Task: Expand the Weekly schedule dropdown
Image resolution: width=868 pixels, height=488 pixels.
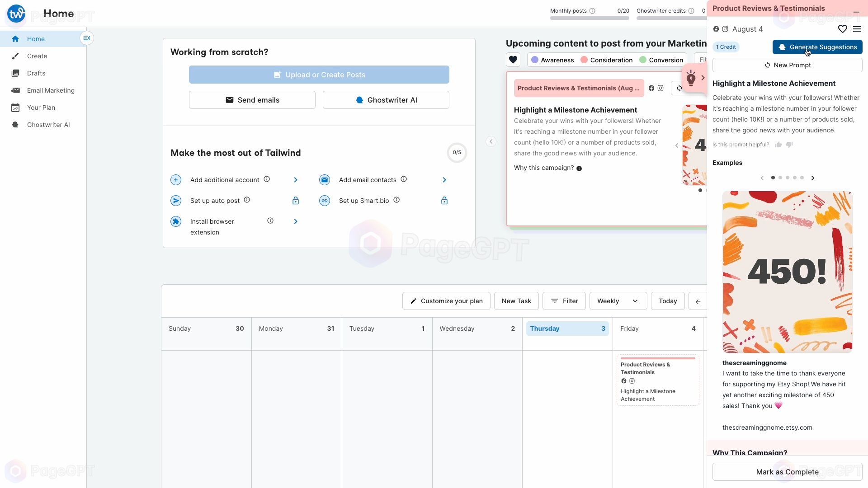Action: pos(617,300)
